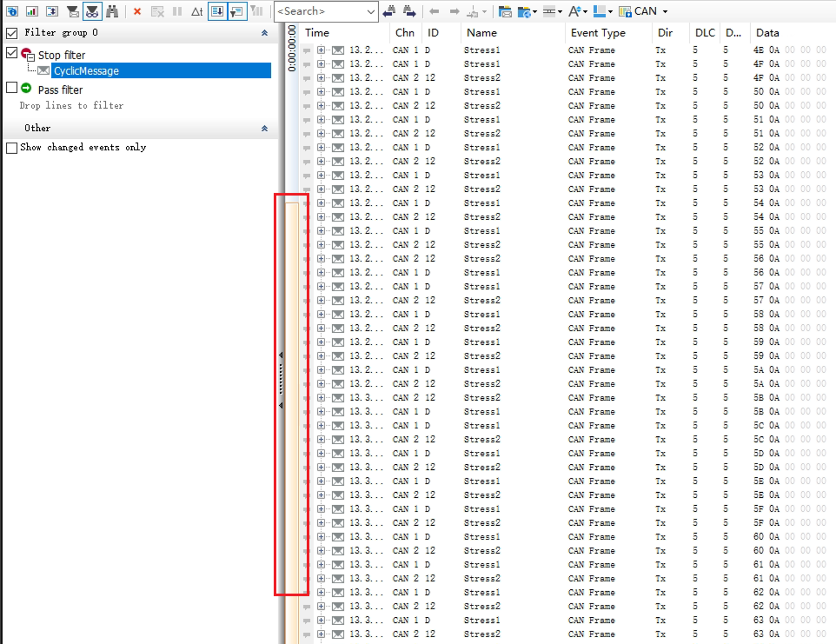Click the Name column header
This screenshot has width=836, height=644.
click(482, 33)
